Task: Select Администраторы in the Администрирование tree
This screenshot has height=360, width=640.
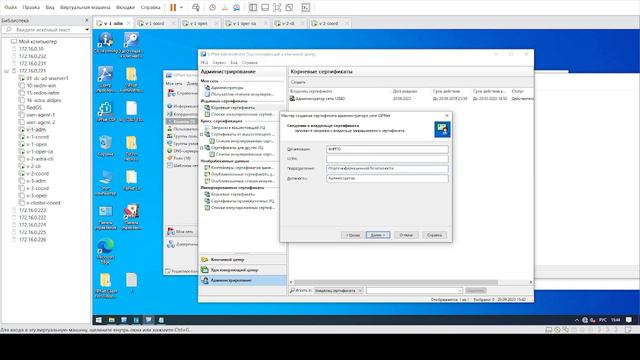Action: [227, 88]
